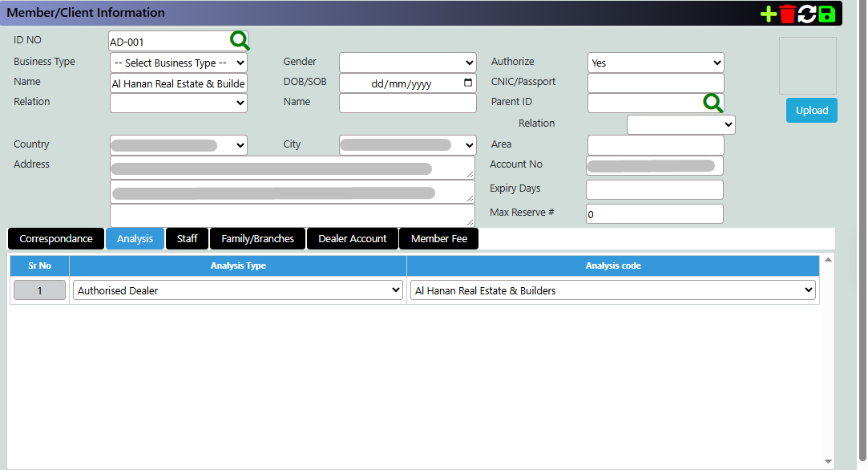Screen dimensions: 868x470
Task: Click the green floppy-disk save icon
Action: point(826,14)
